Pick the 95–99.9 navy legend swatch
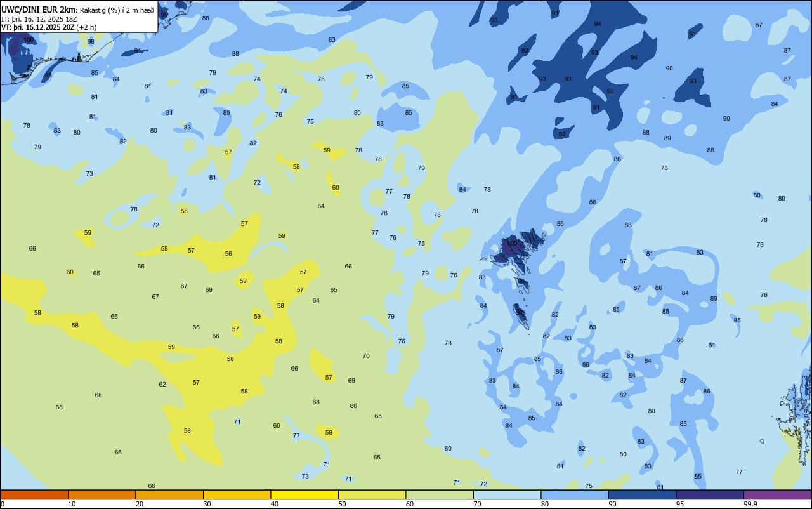The image size is (812, 509). click(710, 494)
